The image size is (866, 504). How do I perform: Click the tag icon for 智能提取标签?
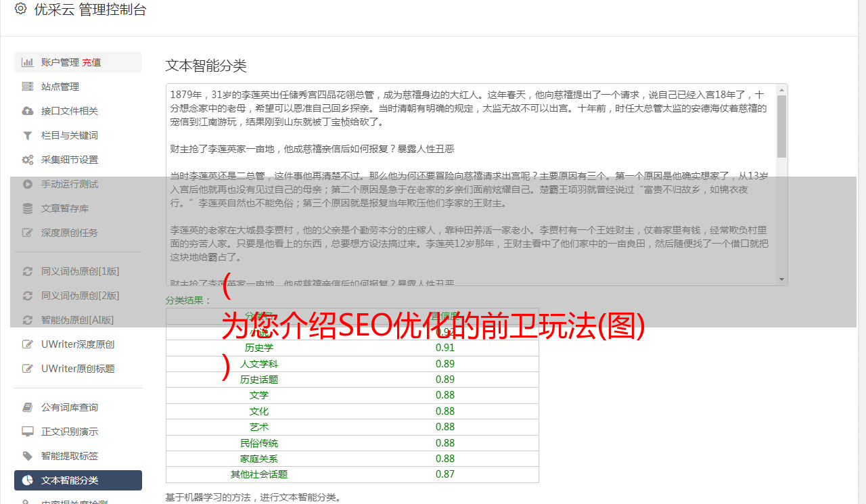coord(27,456)
